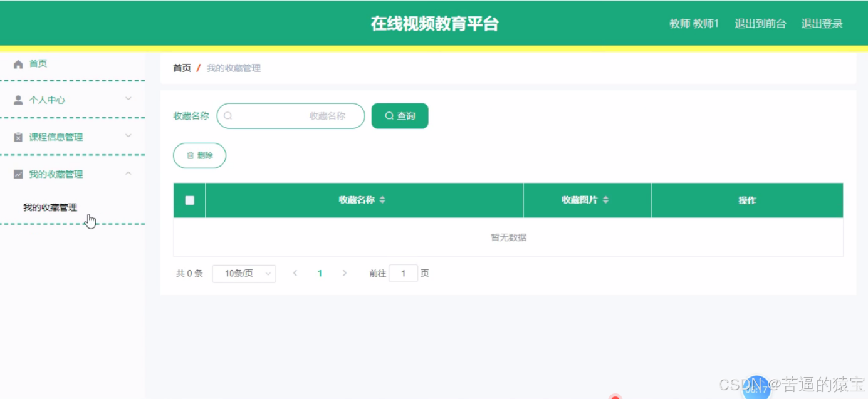Click the 暂无数据 empty table text

[x=508, y=237]
